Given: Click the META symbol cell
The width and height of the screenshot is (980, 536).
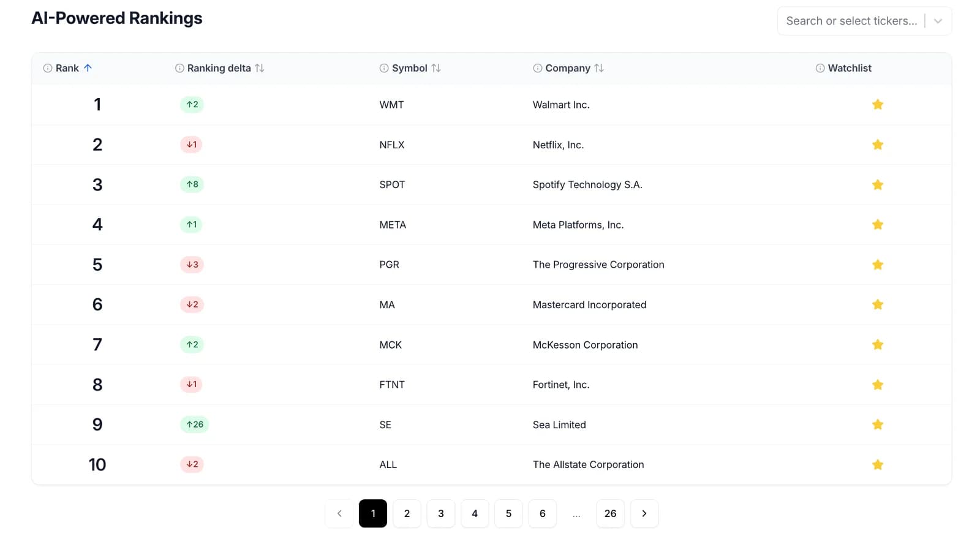Looking at the screenshot, I should (393, 225).
